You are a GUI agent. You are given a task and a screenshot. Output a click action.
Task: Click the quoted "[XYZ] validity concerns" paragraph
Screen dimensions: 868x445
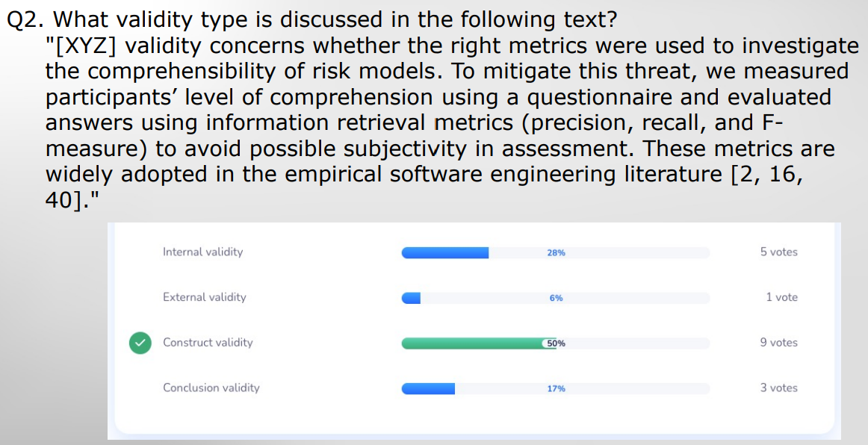448,97
